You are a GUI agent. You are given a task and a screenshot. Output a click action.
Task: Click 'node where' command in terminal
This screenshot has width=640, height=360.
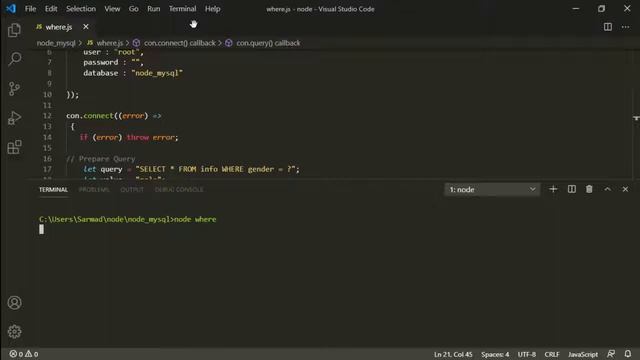tap(196, 220)
